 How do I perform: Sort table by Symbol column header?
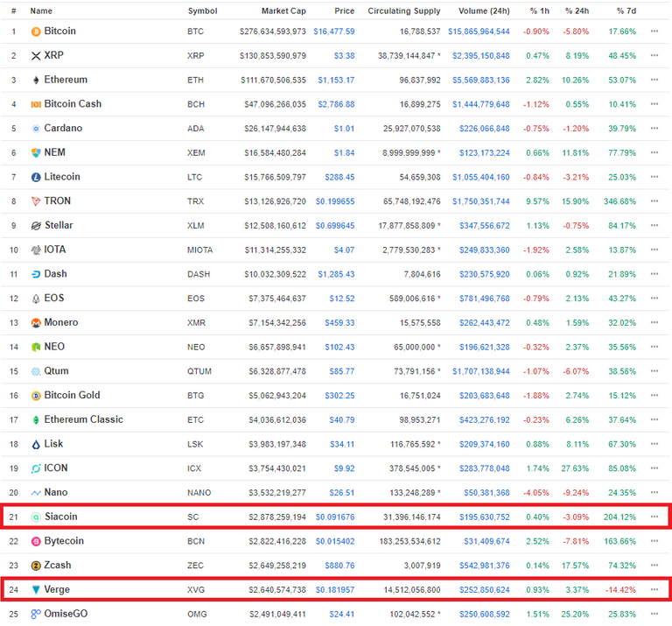(x=202, y=11)
